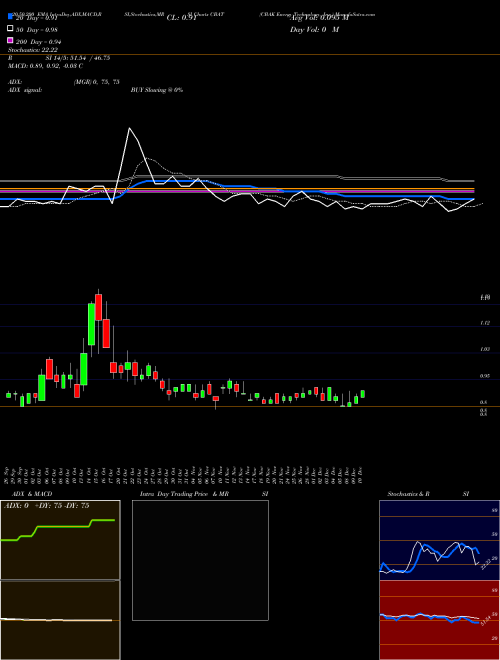The width and height of the screenshot is (500, 660).
Task: Click the 'Stochastics: 22.22' reading
Action: pyautogui.click(x=32, y=50)
